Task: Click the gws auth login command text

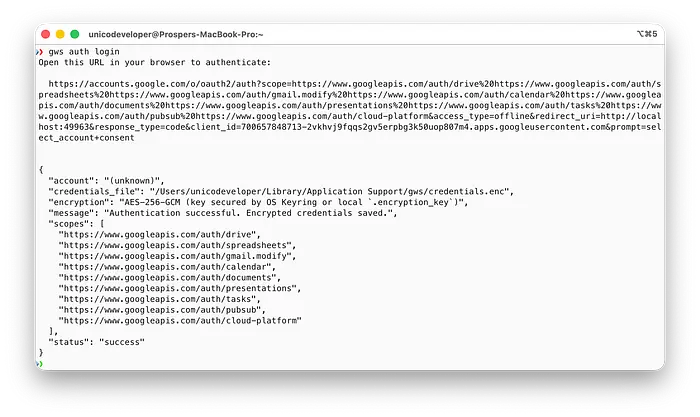Action: (x=84, y=52)
